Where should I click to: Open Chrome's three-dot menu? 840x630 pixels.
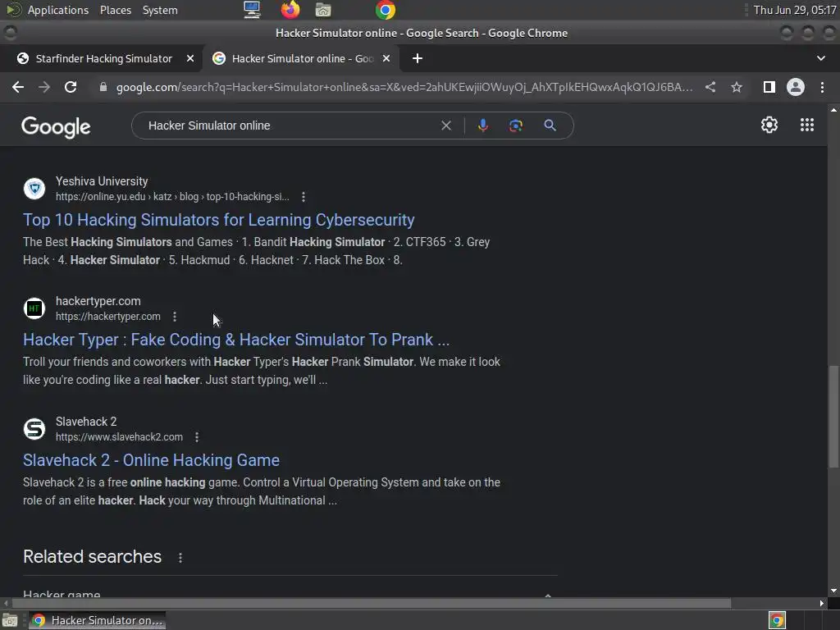coord(822,87)
